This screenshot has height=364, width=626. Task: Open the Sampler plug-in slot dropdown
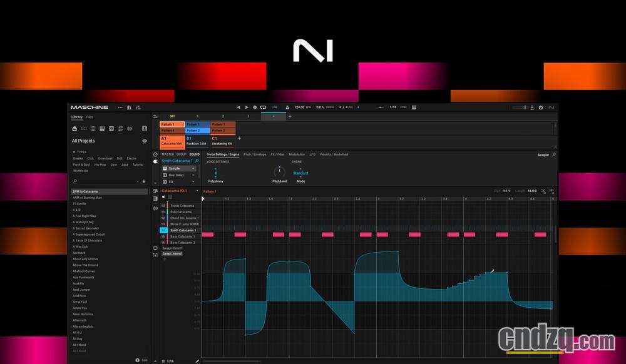(x=193, y=168)
